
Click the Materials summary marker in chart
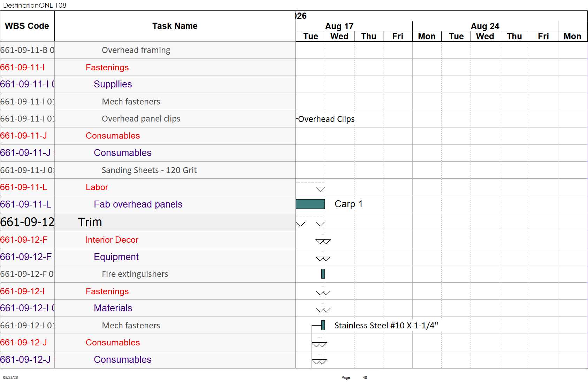[x=323, y=310]
